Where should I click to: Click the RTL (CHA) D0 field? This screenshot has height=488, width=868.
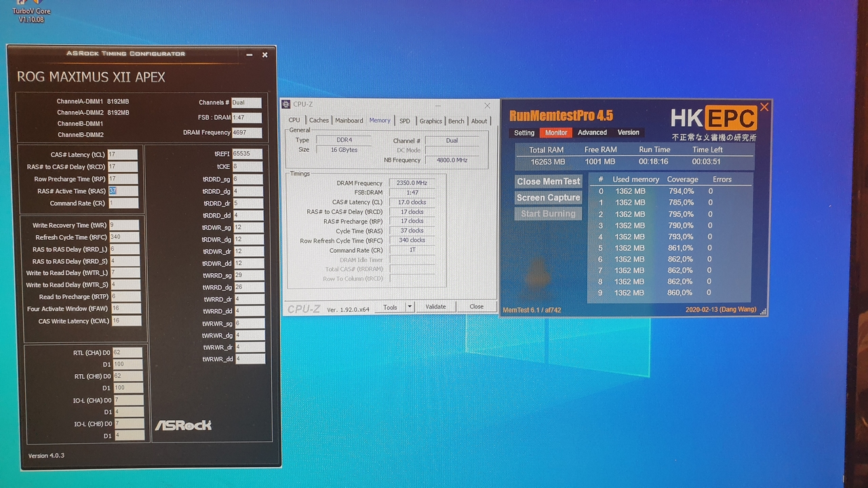click(x=127, y=352)
